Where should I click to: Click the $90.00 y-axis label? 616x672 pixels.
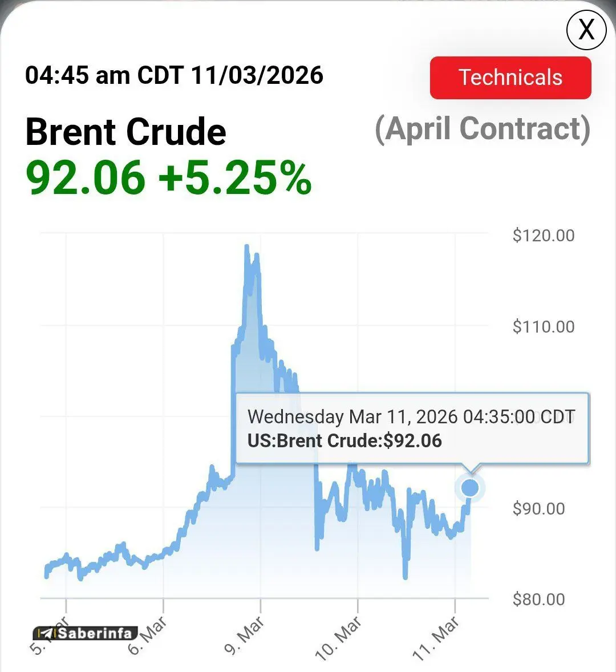coord(538,508)
